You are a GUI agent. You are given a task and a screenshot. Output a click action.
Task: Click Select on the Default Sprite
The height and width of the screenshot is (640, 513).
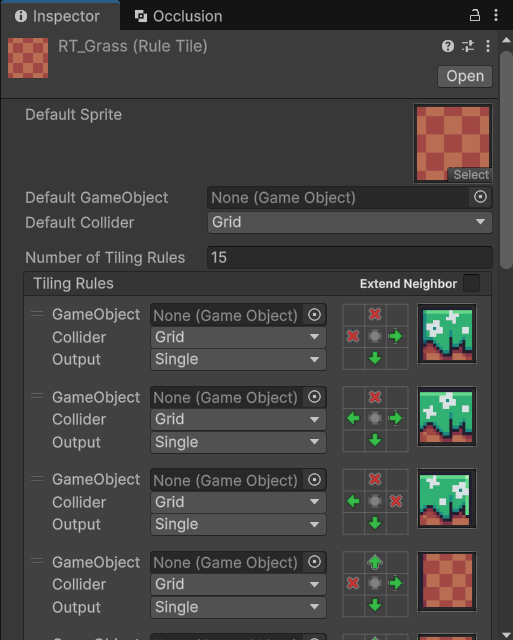click(x=470, y=175)
